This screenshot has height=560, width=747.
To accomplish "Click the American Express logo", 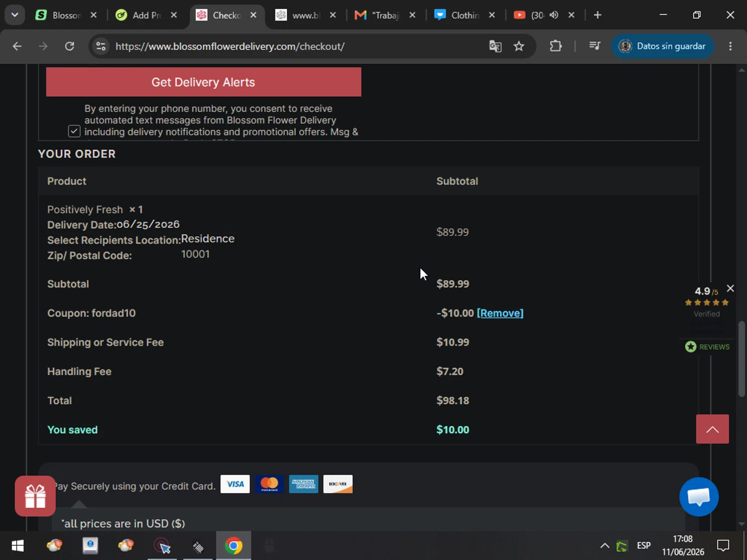I will coord(304,484).
